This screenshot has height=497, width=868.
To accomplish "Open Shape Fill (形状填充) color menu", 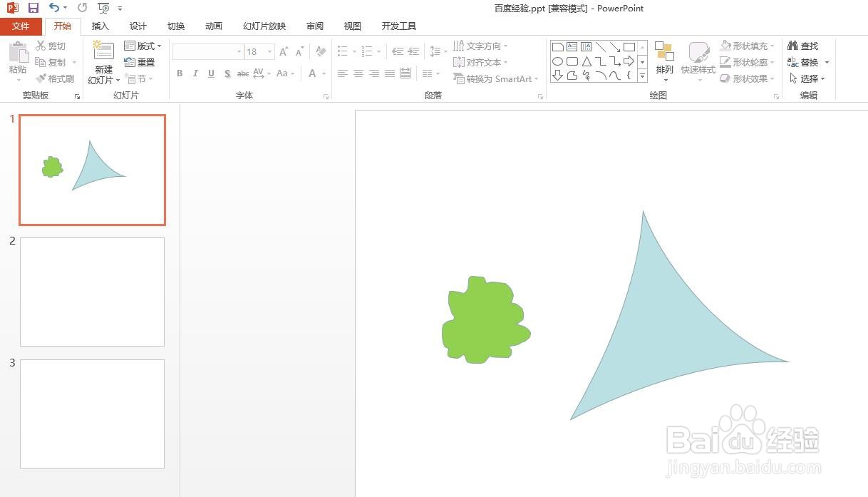I will coord(748,46).
